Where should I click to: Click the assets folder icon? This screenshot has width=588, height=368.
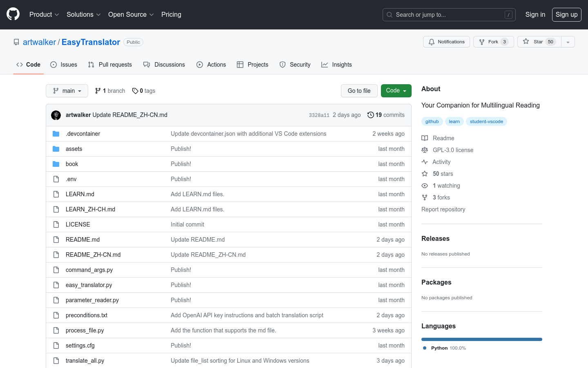[56, 149]
